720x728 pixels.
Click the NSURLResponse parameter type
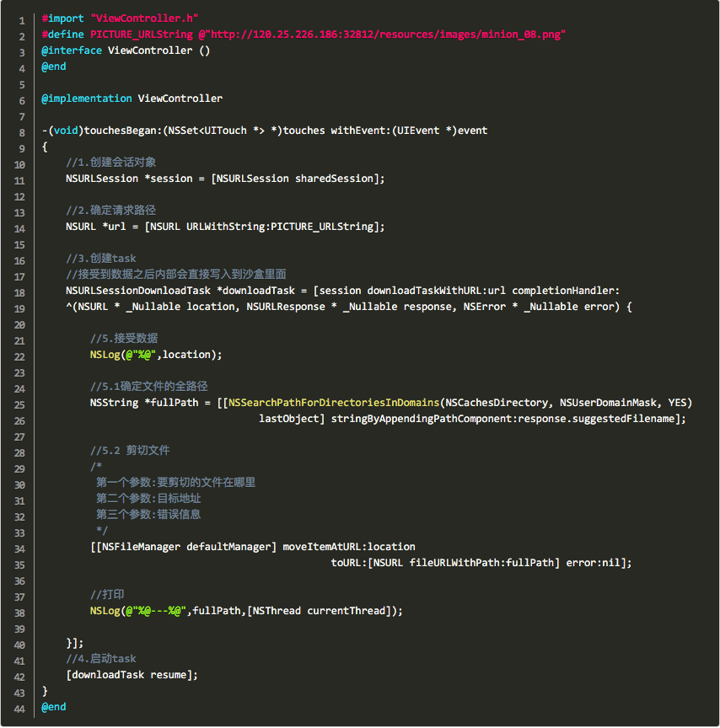coord(286,307)
